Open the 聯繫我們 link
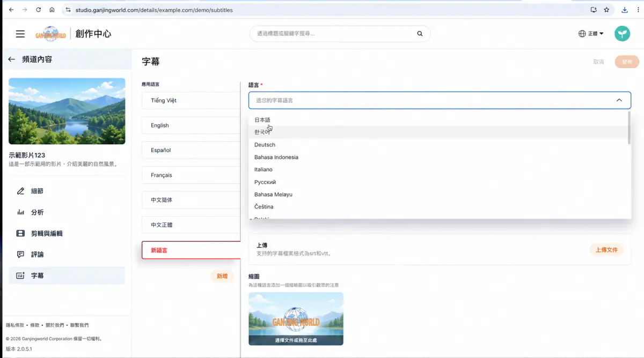Viewport: 644px width, 358px height. point(79,325)
